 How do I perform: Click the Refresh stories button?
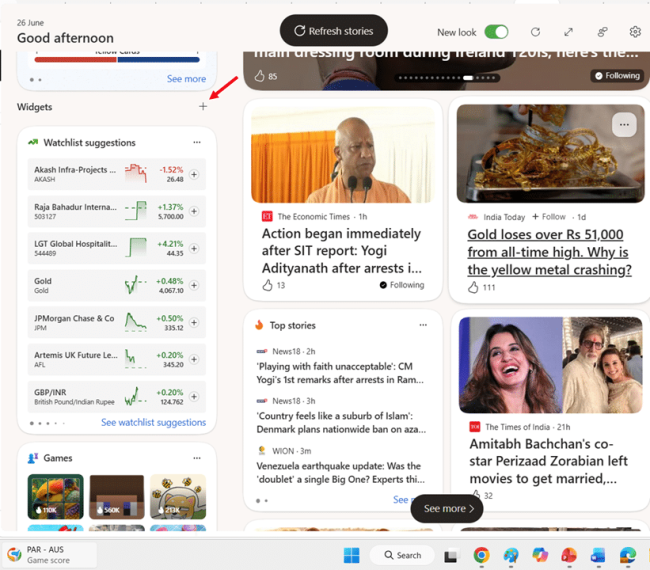point(334,31)
